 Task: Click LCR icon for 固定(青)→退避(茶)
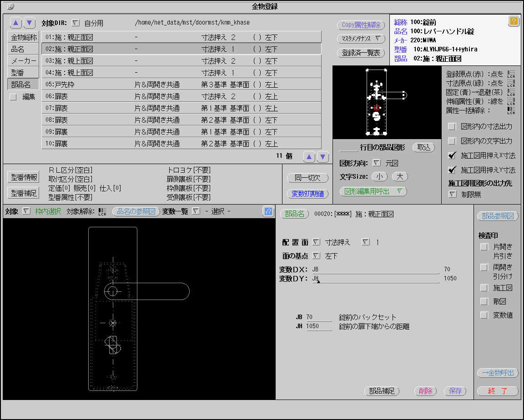[x=511, y=92]
